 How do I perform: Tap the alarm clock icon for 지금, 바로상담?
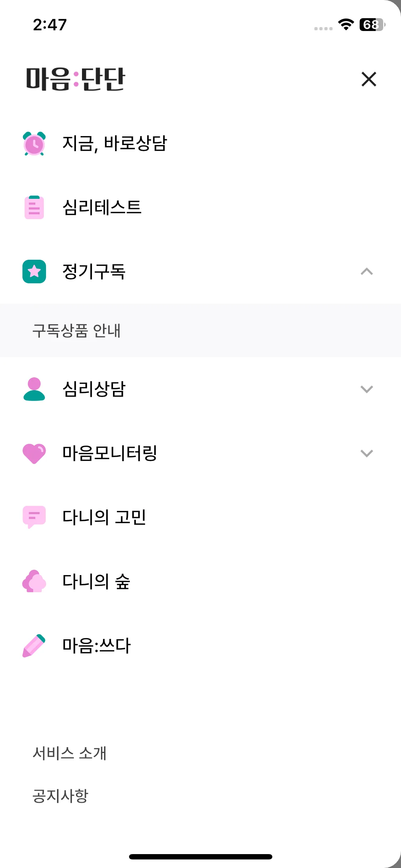34,144
